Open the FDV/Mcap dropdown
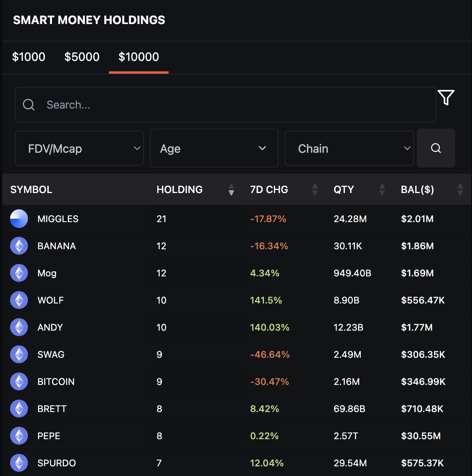 pos(79,148)
